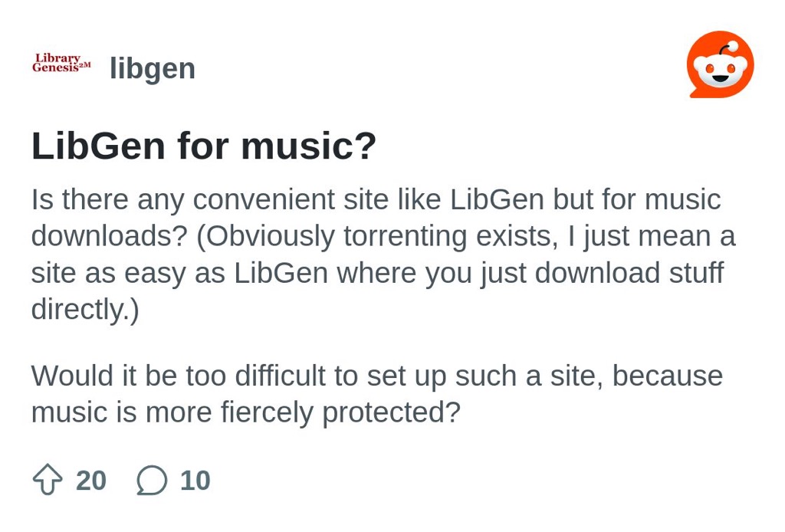Click the word "music?" in the title
Image resolution: width=785 pixels, height=532 pixels.
tap(309, 146)
